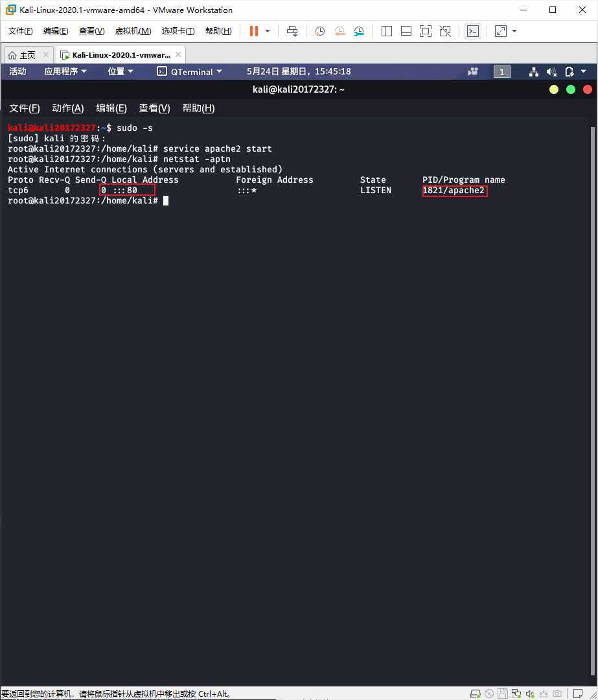Toggle the thumbnail bar view
The height and width of the screenshot is (700, 598).
tap(406, 31)
